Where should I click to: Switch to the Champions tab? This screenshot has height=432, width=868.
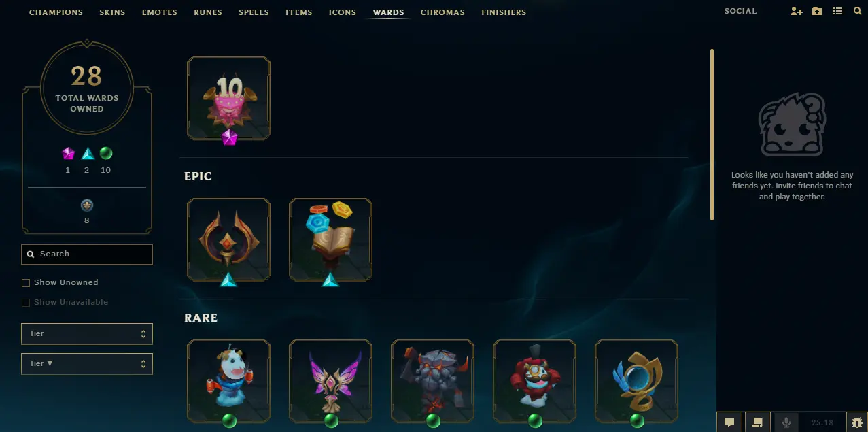pos(56,12)
